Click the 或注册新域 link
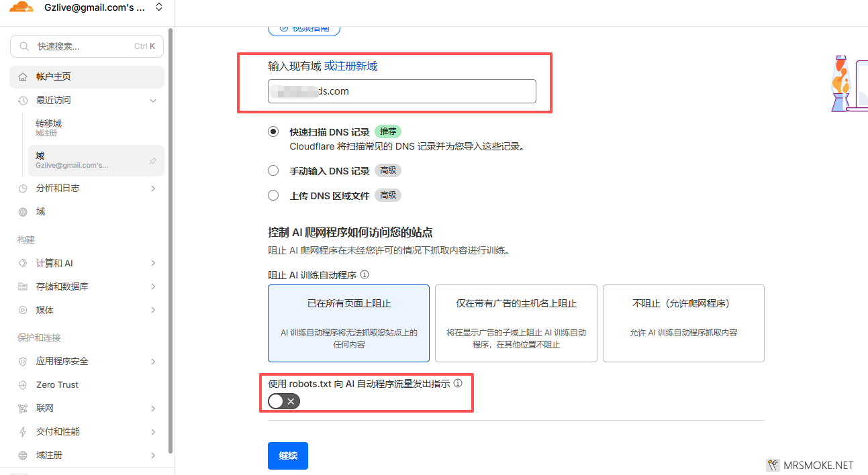The width and height of the screenshot is (868, 475). click(350, 66)
